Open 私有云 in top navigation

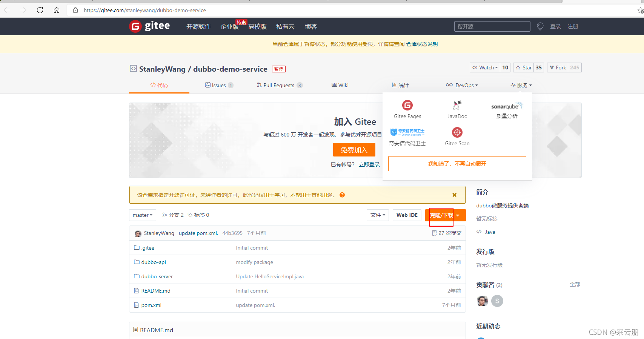285,26
